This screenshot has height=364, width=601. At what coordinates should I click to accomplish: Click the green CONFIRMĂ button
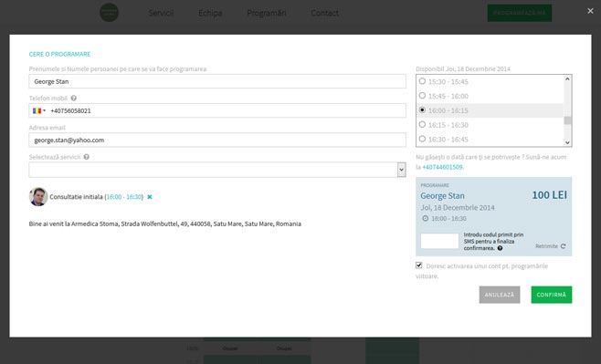(x=552, y=295)
